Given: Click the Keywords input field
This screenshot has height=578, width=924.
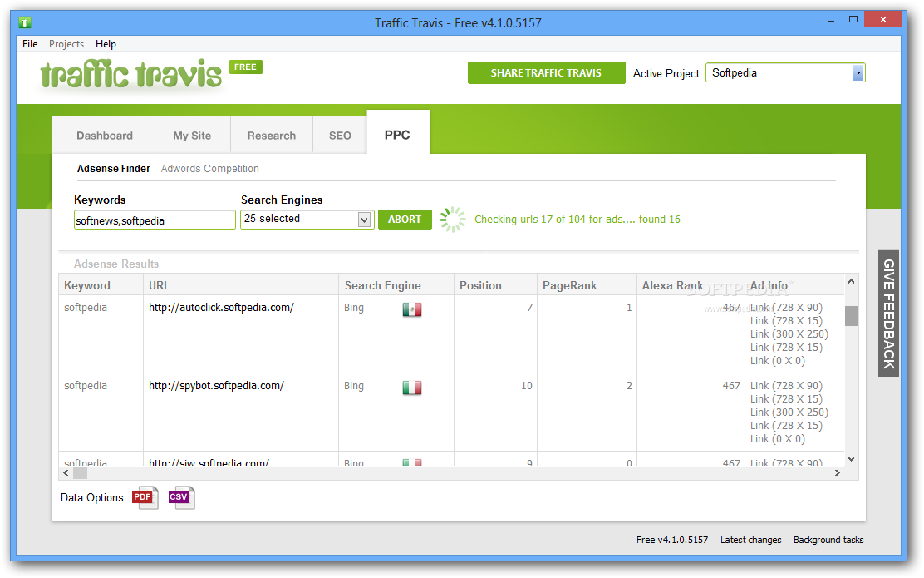Looking at the screenshot, I should (155, 220).
